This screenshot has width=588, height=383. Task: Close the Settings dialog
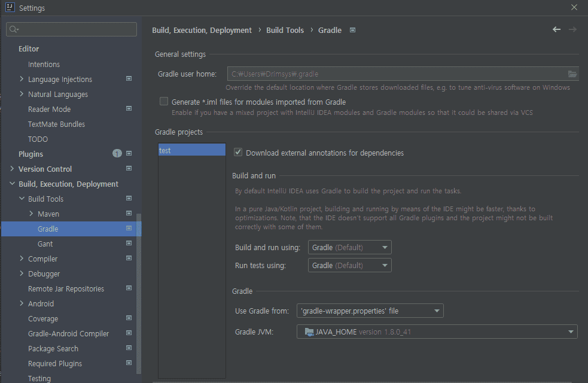(574, 8)
